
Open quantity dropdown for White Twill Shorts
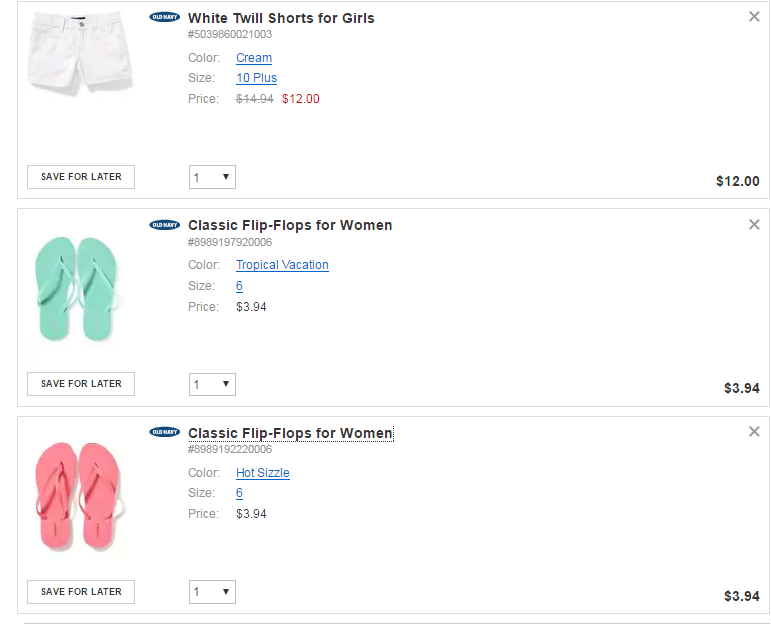pyautogui.click(x=212, y=177)
